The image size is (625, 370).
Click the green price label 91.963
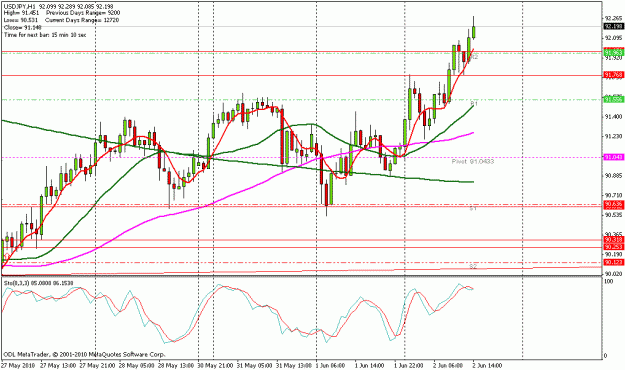(613, 52)
